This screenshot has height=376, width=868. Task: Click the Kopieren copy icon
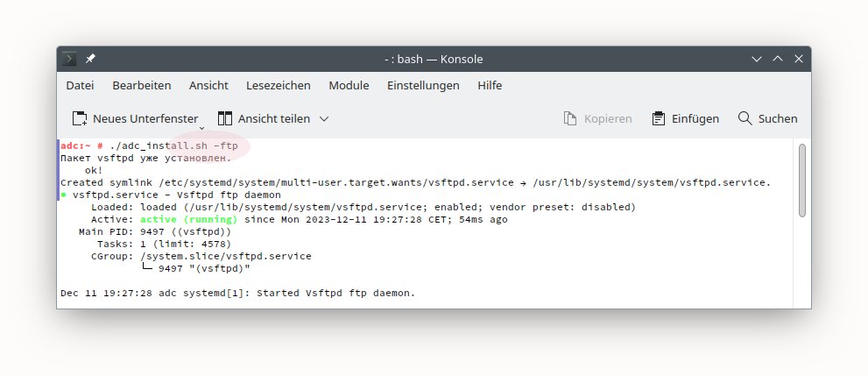tap(570, 118)
